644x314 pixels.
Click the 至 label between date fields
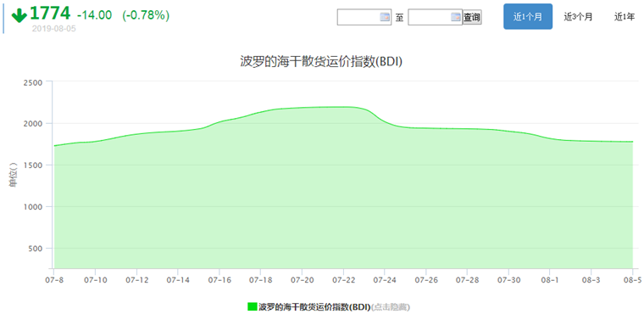(400, 18)
